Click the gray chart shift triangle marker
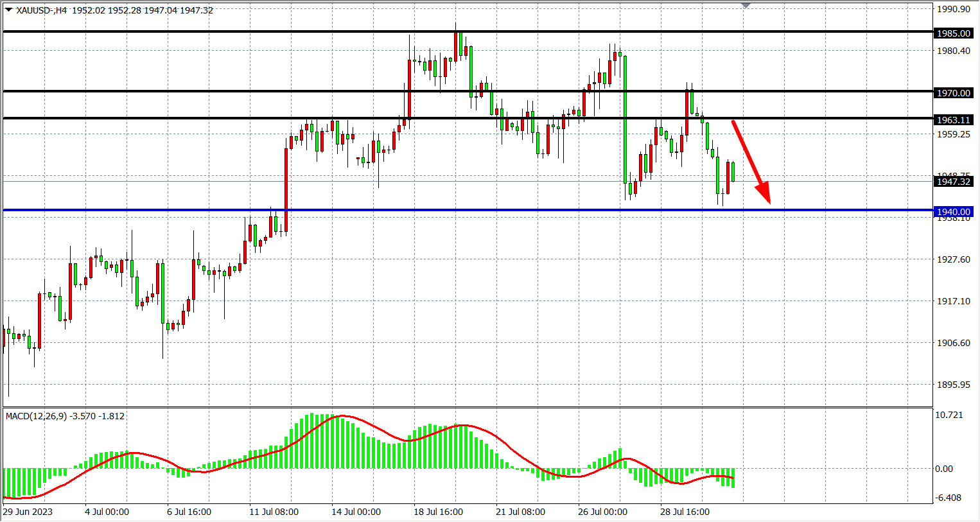 tap(746, 5)
